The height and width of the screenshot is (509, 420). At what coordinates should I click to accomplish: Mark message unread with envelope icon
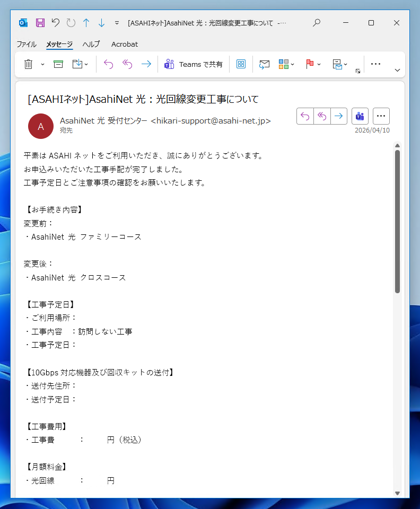[x=264, y=64]
